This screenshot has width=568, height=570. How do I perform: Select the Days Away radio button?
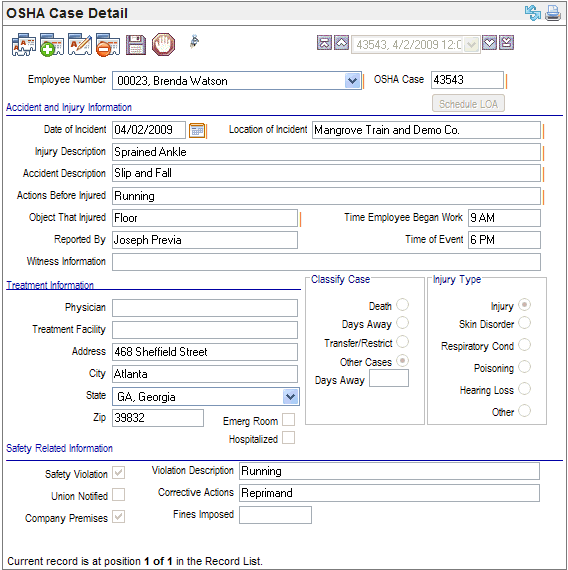click(x=402, y=323)
